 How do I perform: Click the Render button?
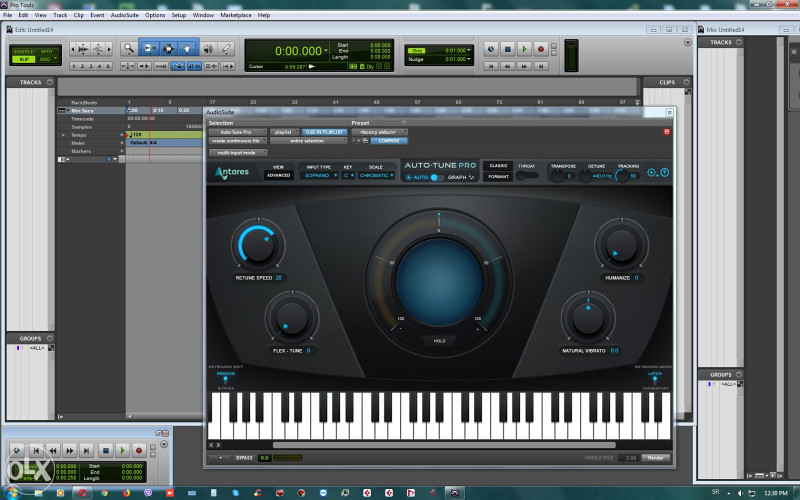(656, 458)
